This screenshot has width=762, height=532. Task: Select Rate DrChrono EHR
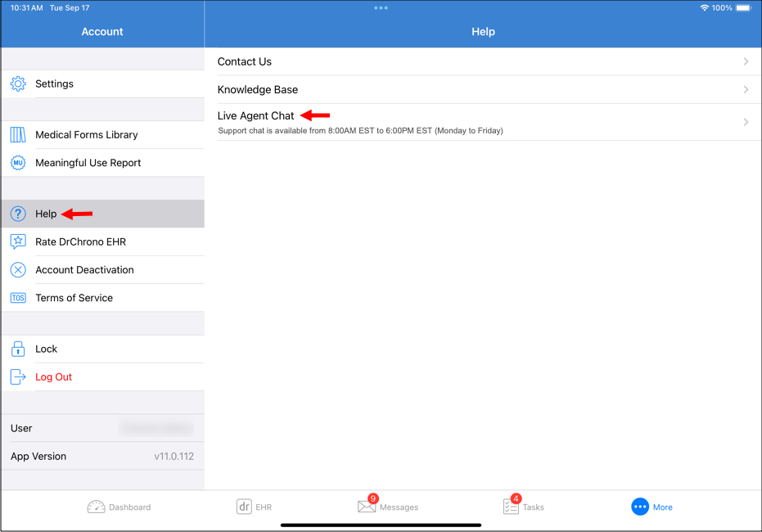[102, 242]
